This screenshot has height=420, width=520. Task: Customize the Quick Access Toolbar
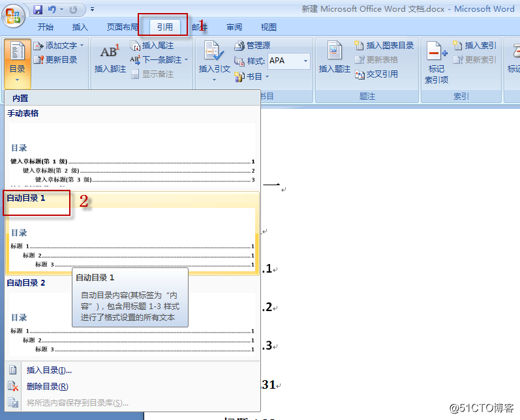[92, 10]
